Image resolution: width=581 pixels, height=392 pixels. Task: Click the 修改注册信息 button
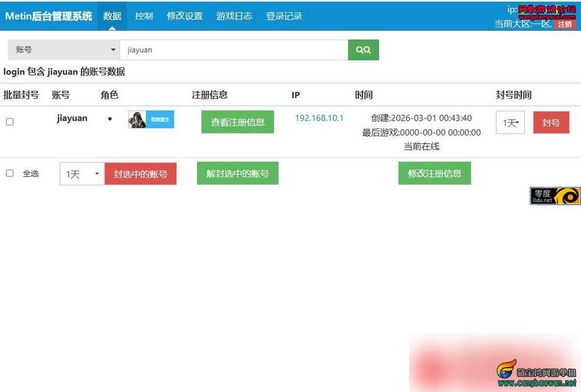(435, 173)
